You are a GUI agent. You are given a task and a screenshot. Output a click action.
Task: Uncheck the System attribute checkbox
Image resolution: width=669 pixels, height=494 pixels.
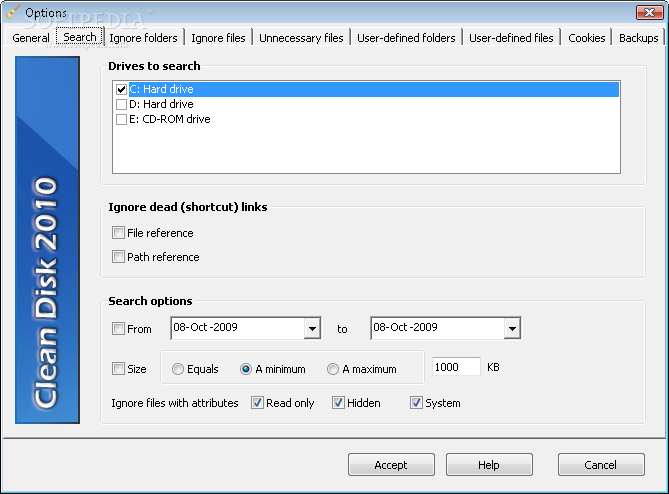[416, 402]
